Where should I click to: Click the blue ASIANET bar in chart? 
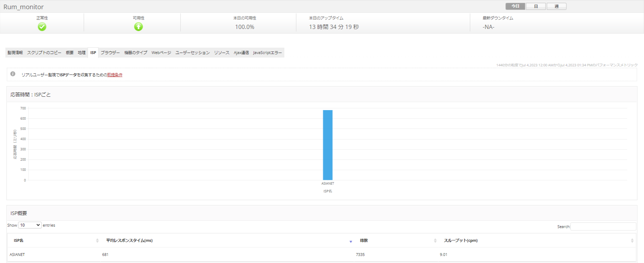point(328,145)
